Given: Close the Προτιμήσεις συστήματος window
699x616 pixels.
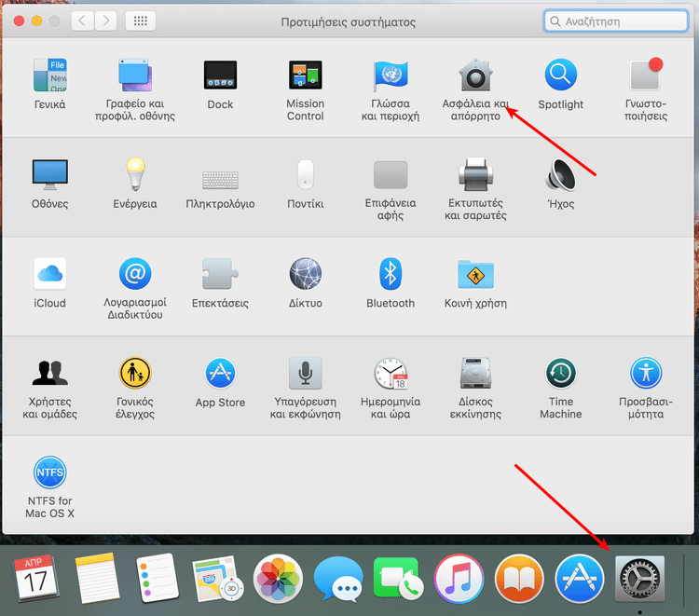Looking at the screenshot, I should 19,21.
